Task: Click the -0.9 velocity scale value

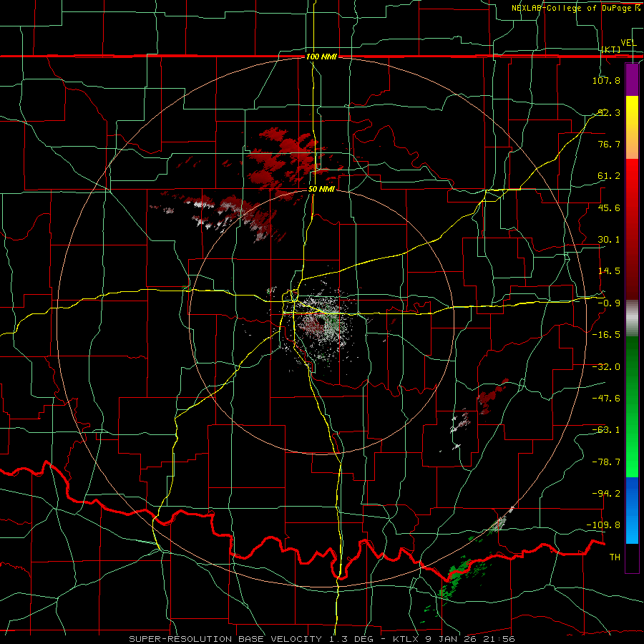Action: 609,303
